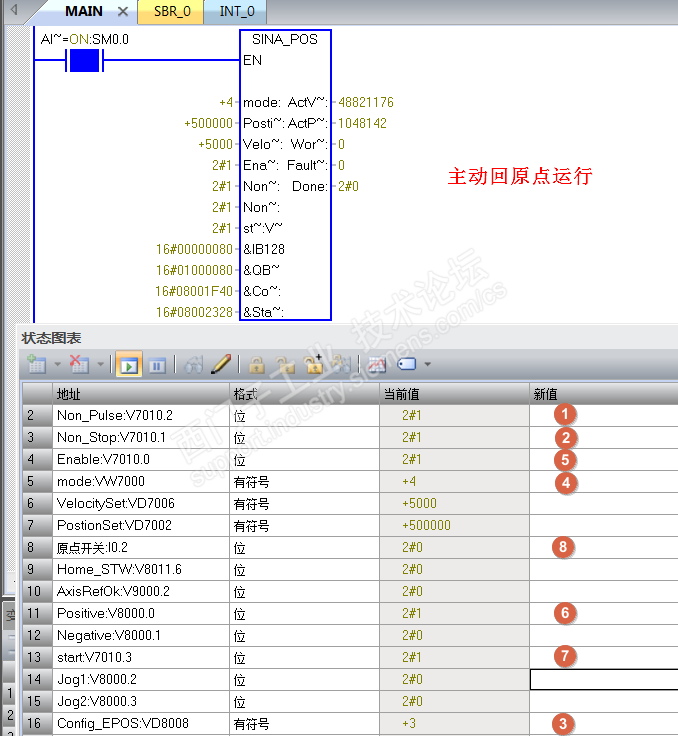Click the new value cell for VelocitySet row
The height and width of the screenshot is (736, 678).
click(604, 503)
